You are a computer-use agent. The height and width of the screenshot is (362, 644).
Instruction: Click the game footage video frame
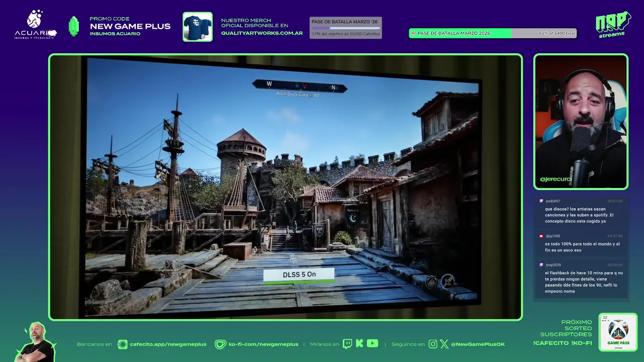click(285, 187)
